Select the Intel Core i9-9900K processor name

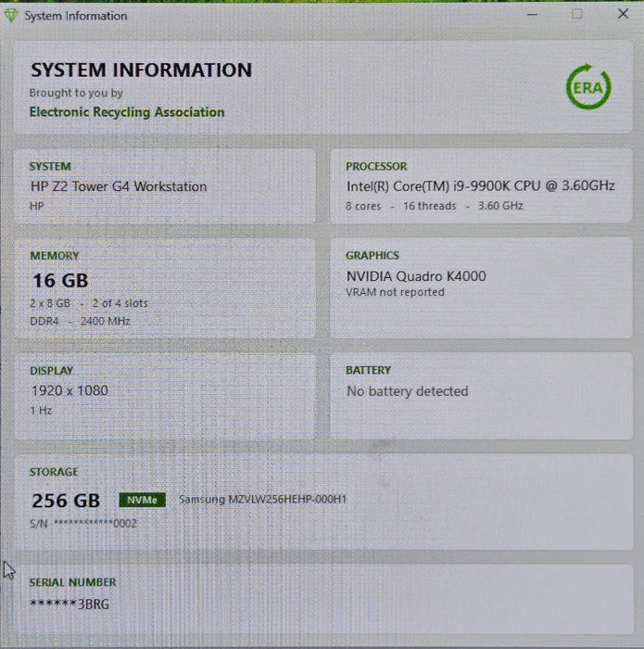tap(481, 185)
